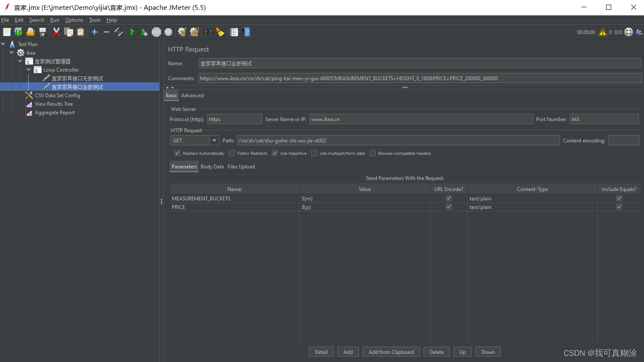The width and height of the screenshot is (644, 362).
Task: Enable Use multipart/form-data checkbox
Action: point(314,153)
